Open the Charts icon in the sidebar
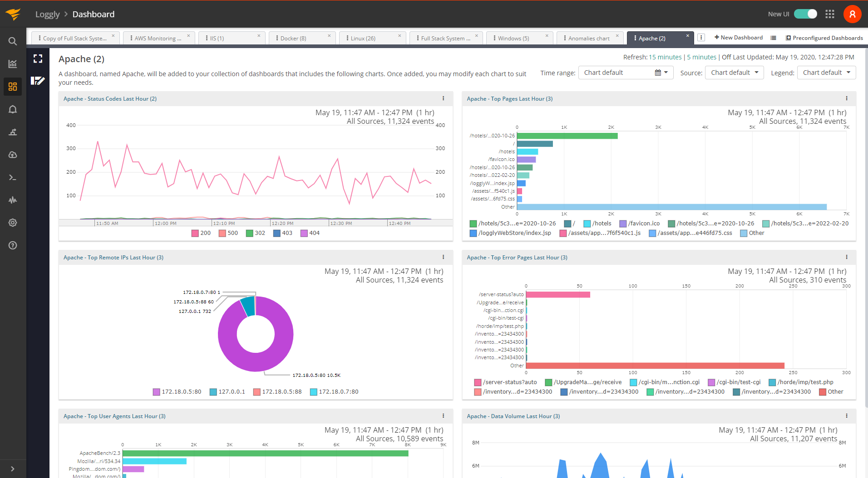This screenshot has width=868, height=478. click(13, 63)
